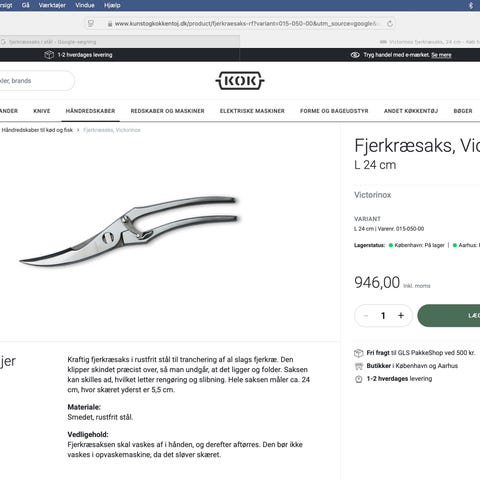Open the Knive menu tab
The image size is (480, 480).
point(42,111)
